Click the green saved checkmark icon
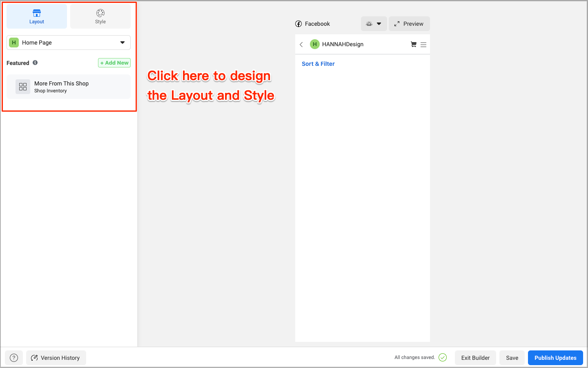The height and width of the screenshot is (368, 588). pos(443,357)
